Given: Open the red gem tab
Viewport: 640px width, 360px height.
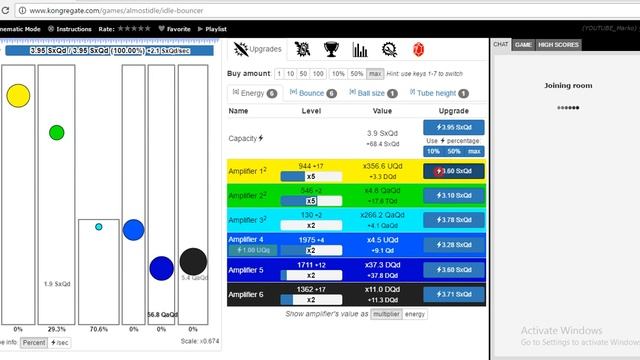Looking at the screenshot, I should click(418, 49).
